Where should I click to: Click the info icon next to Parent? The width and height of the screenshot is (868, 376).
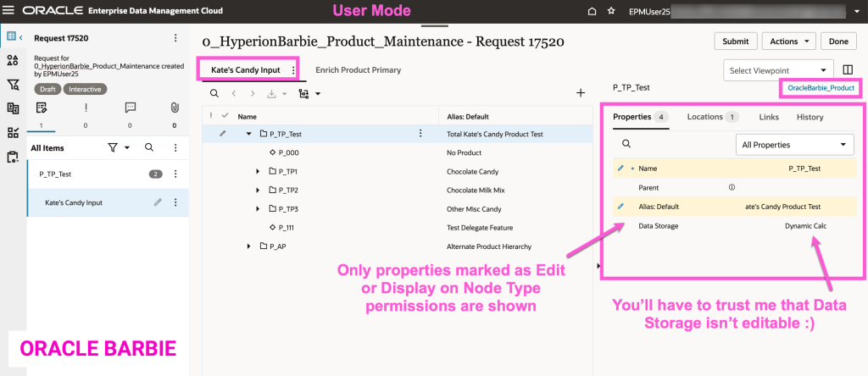(x=732, y=187)
